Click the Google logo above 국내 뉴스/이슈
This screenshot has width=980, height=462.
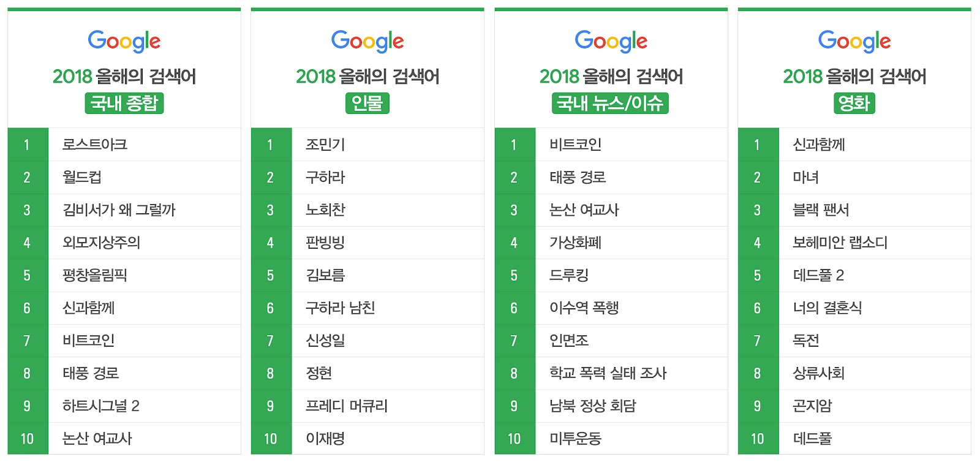click(x=611, y=41)
